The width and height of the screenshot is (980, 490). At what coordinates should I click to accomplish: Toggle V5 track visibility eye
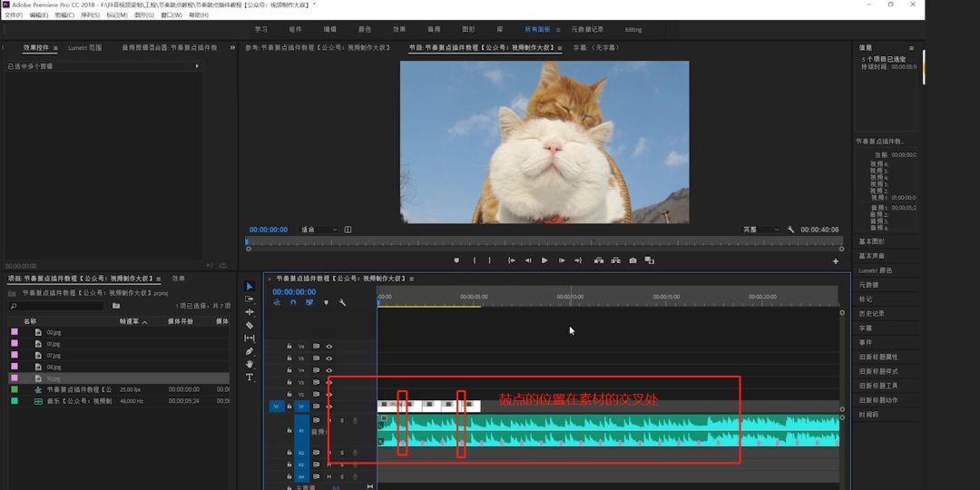tap(328, 358)
